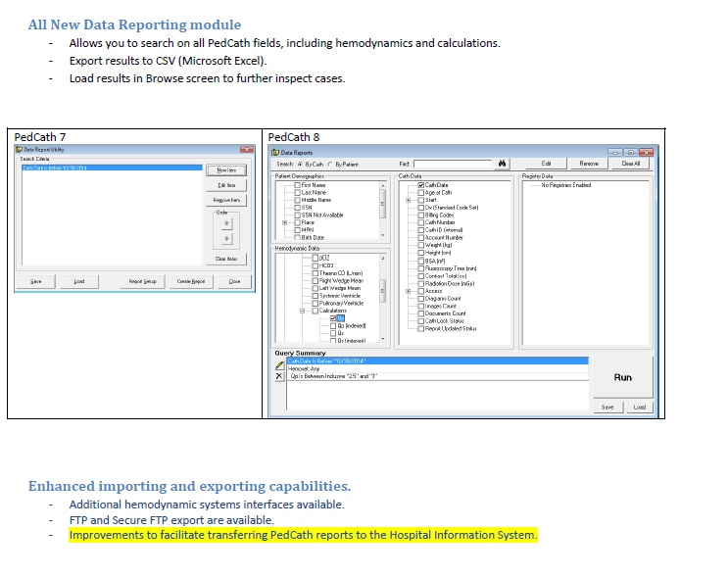
Task: Click the Find text input field
Action: (x=453, y=164)
